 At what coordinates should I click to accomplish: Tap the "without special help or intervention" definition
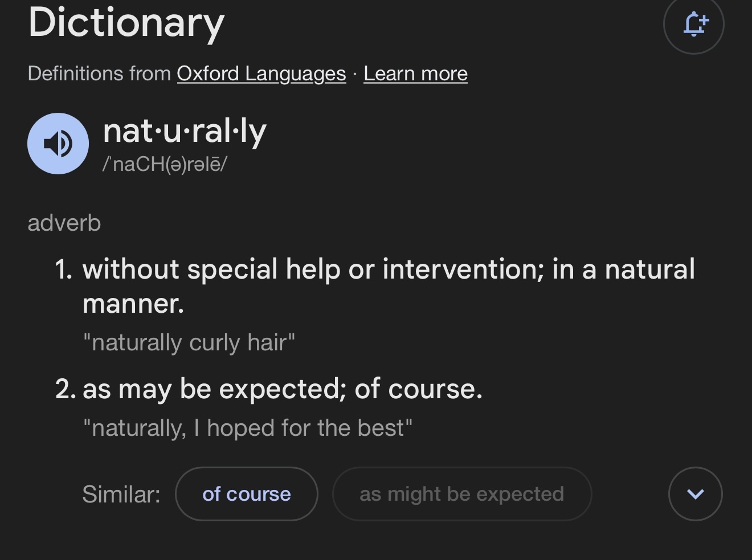389,286
